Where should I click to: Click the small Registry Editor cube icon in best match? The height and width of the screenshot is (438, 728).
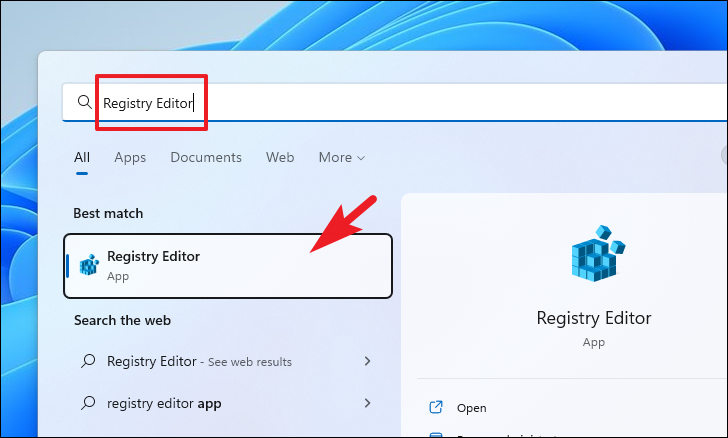pyautogui.click(x=89, y=265)
